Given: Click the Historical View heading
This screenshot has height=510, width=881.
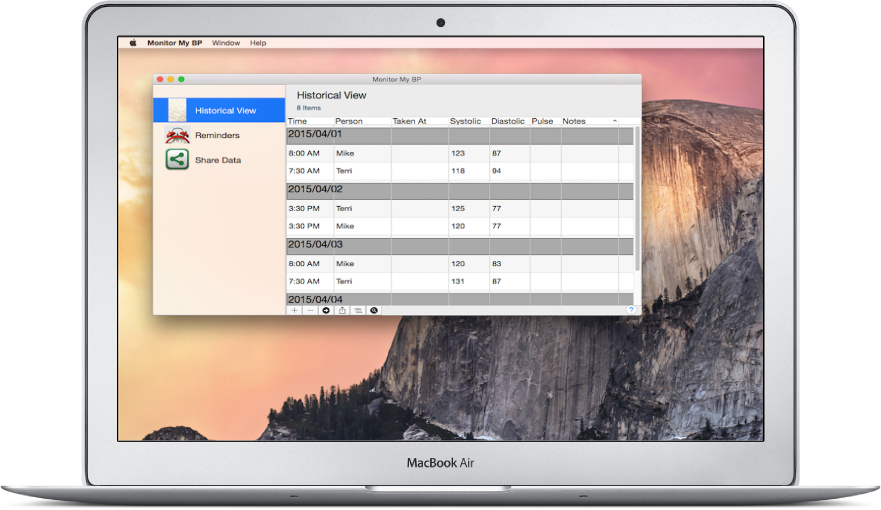Looking at the screenshot, I should pos(331,95).
